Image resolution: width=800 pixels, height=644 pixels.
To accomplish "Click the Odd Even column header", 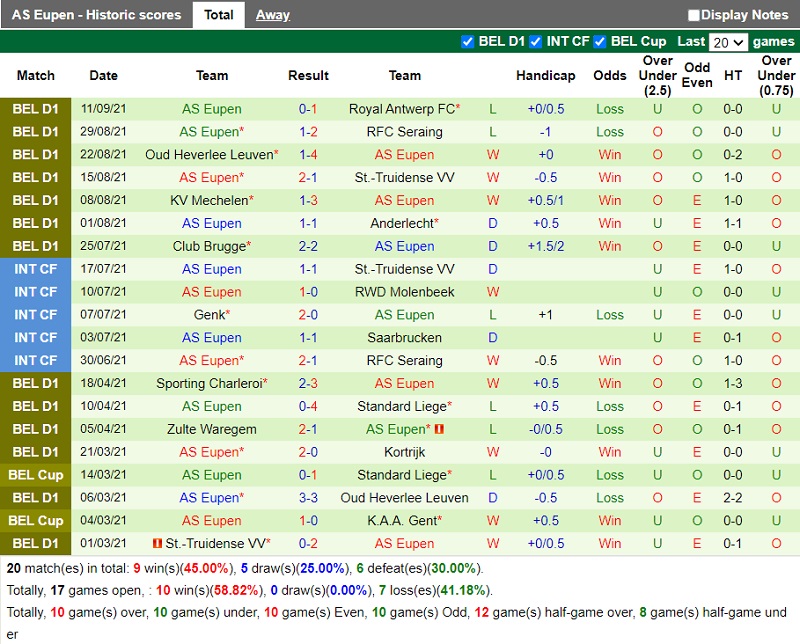I will (697, 75).
